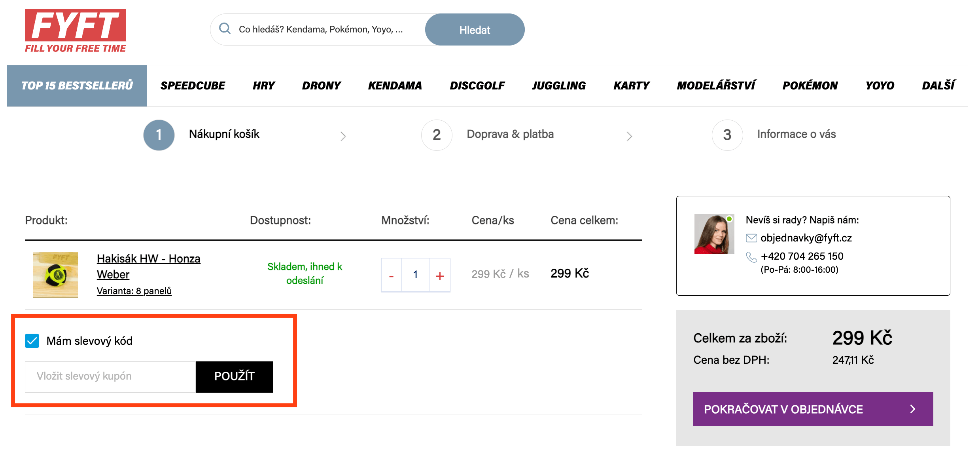Click step 3 circle icon
The image size is (980, 456).
727,135
